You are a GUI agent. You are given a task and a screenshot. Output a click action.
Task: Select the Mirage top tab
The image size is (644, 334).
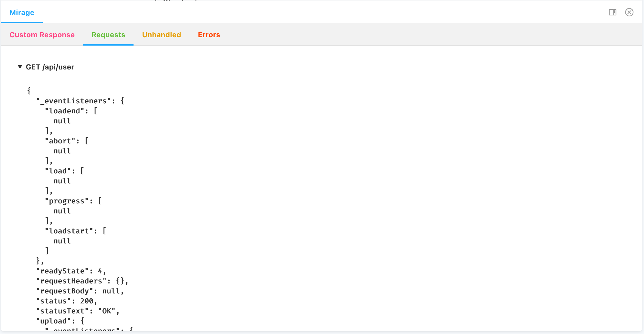click(22, 13)
